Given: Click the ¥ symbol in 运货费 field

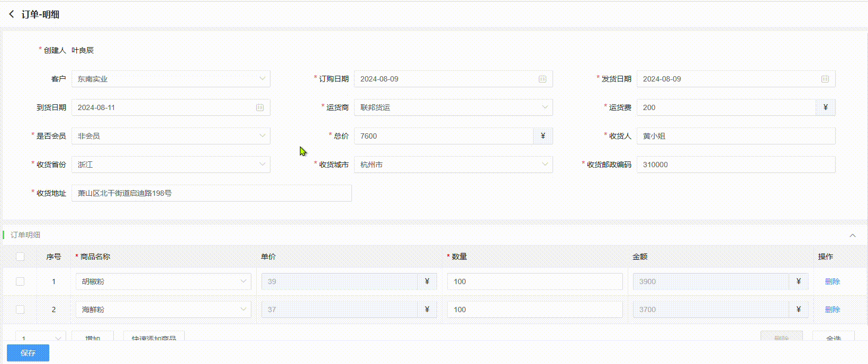Looking at the screenshot, I should point(825,107).
